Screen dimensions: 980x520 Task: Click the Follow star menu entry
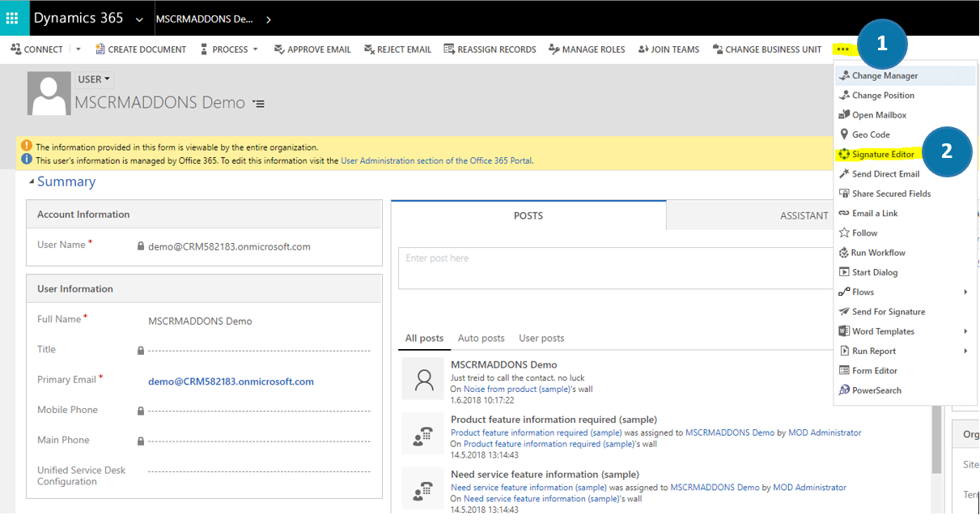(x=905, y=233)
